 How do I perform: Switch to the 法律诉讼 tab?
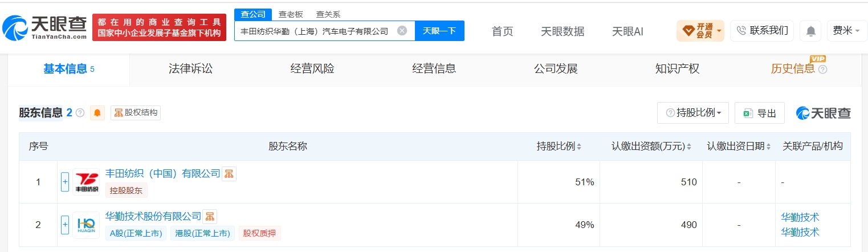click(x=190, y=69)
